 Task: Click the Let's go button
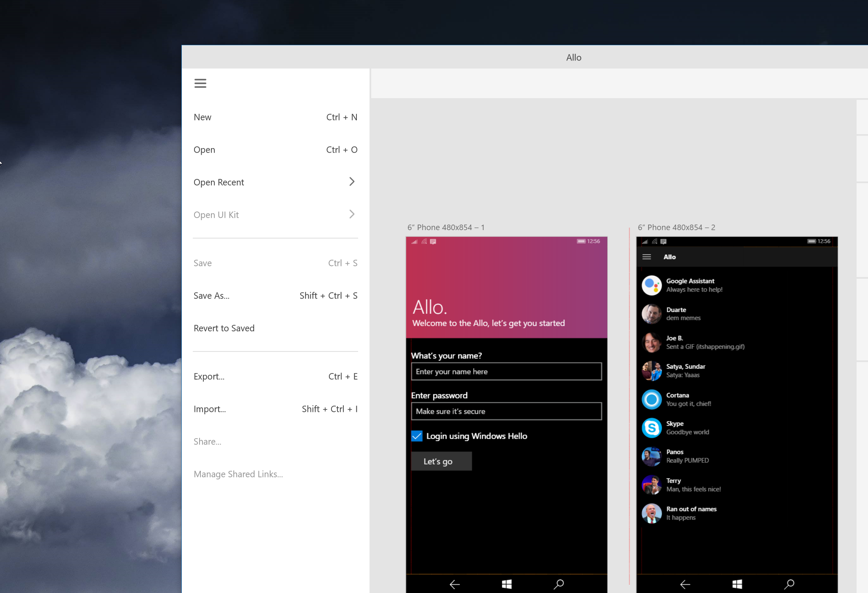(439, 461)
